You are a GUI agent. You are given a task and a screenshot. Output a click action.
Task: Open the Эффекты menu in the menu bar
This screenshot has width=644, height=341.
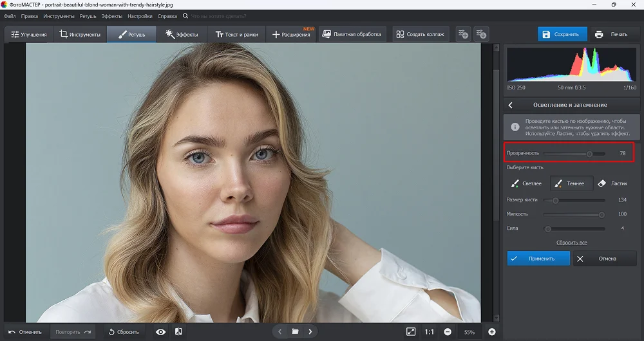coord(111,16)
